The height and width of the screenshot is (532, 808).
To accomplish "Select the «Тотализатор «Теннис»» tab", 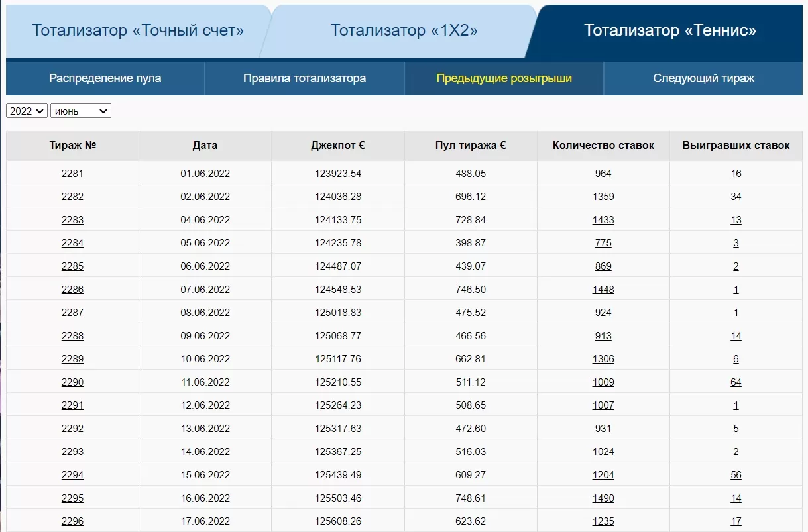I will pyautogui.click(x=669, y=30).
